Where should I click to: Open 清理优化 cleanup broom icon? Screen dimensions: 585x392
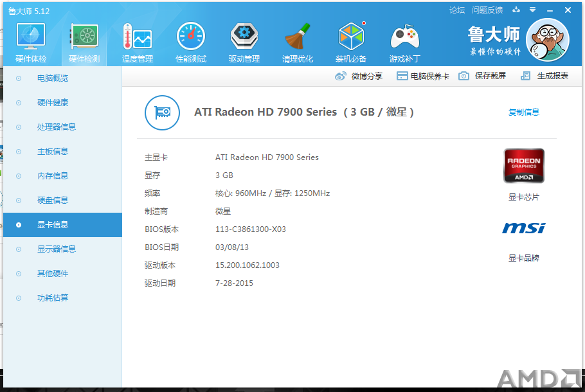pos(298,36)
